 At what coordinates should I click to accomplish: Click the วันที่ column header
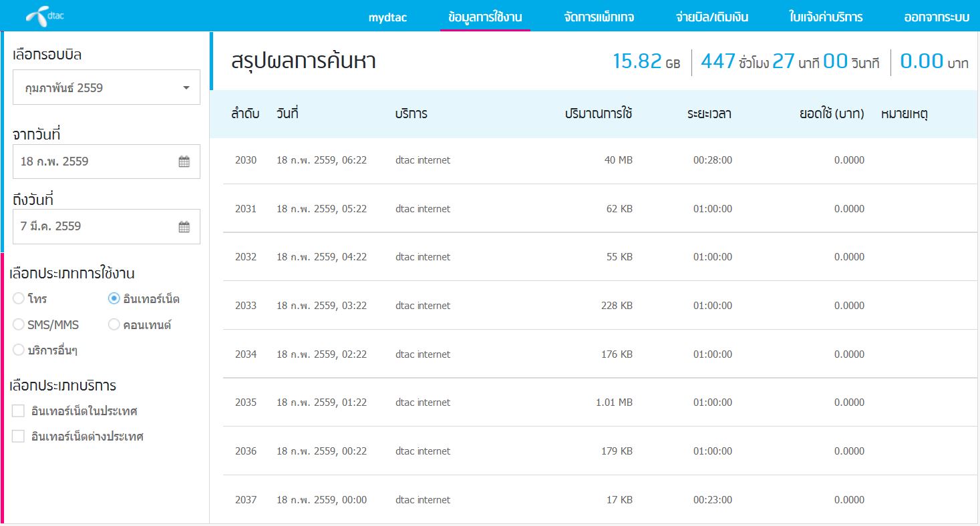(x=287, y=114)
